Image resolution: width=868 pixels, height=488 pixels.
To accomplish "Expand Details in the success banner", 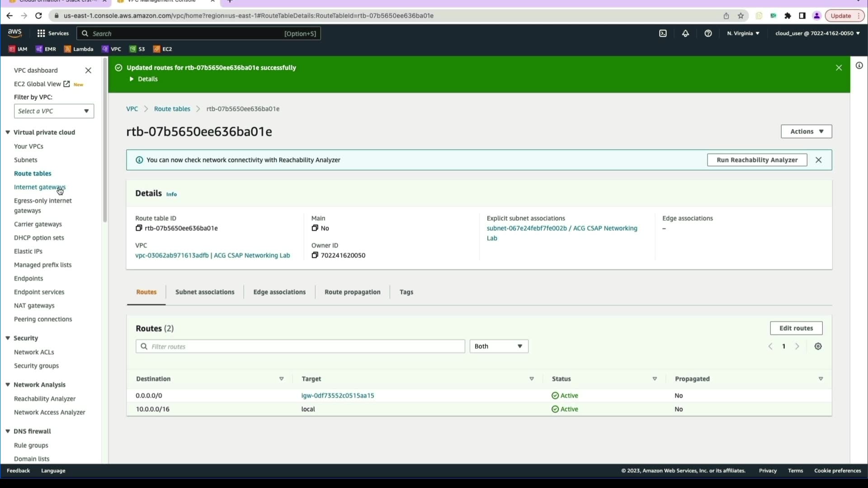I will [144, 79].
